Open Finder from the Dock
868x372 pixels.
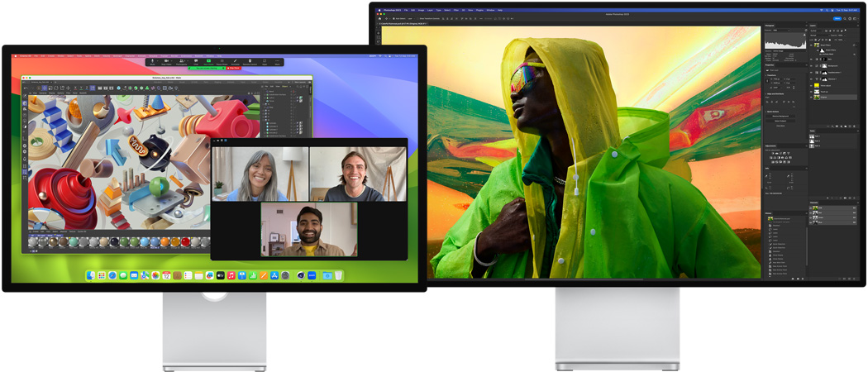tap(91, 275)
